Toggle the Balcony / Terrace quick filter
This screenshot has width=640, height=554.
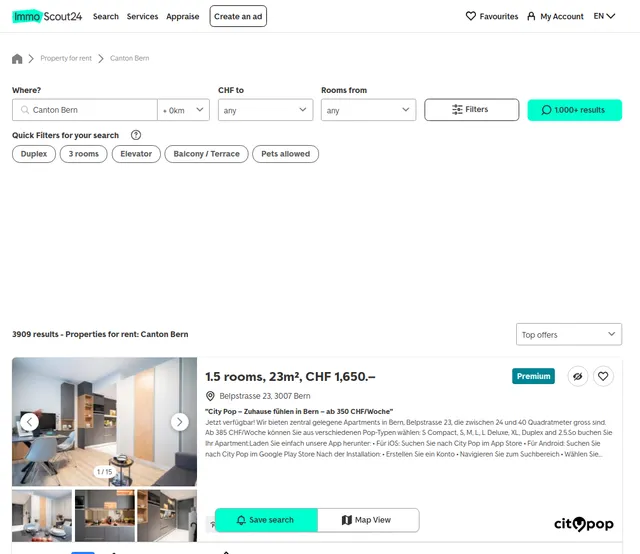206,154
